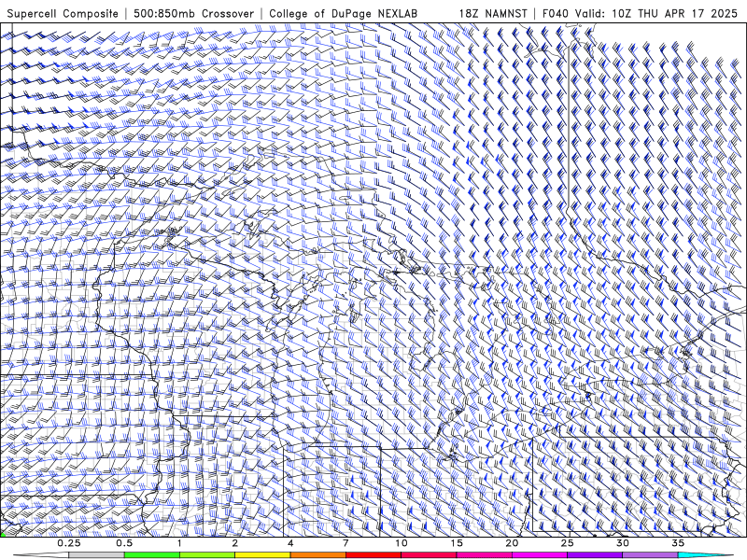The height and width of the screenshot is (560, 747).
Task: Select the yellow 2–4 color bar segment
Action: click(262, 555)
